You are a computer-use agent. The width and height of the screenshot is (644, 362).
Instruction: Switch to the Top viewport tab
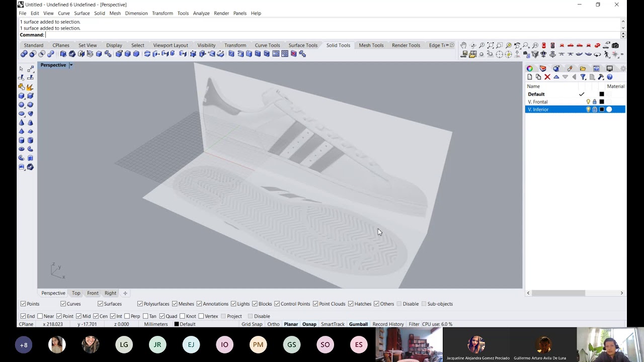pyautogui.click(x=76, y=293)
